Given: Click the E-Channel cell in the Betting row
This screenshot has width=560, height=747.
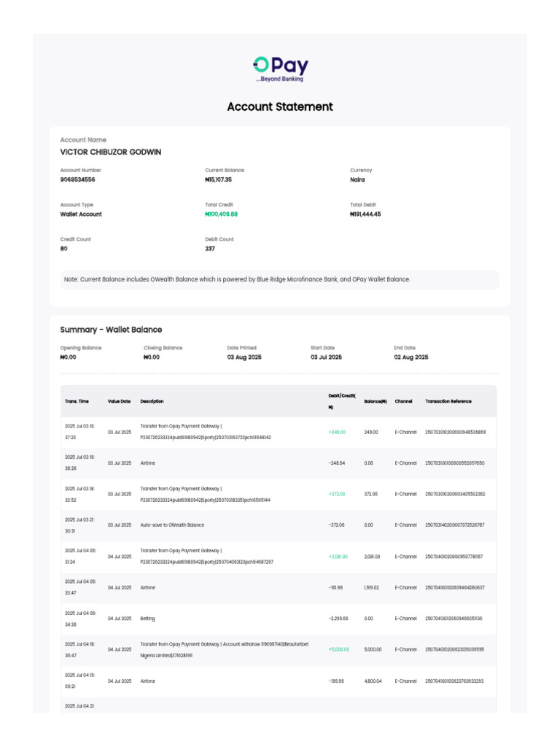Looking at the screenshot, I should 405,619.
